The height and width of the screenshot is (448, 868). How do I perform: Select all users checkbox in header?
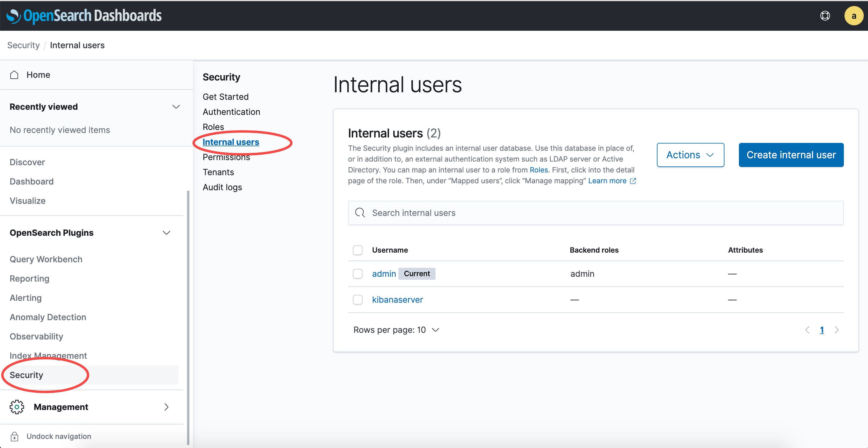(x=357, y=250)
